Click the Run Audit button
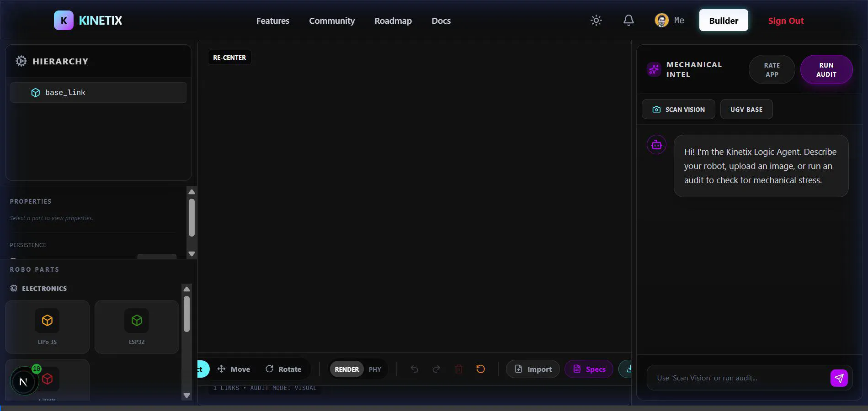The width and height of the screenshot is (868, 411). click(x=826, y=69)
